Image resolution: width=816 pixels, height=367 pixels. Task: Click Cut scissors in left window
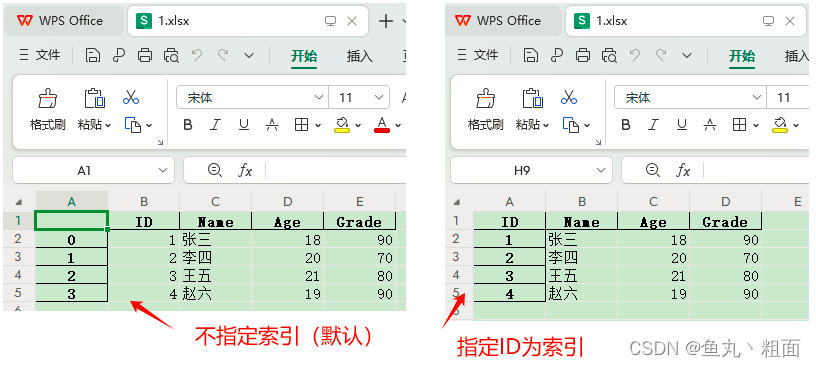[x=131, y=97]
